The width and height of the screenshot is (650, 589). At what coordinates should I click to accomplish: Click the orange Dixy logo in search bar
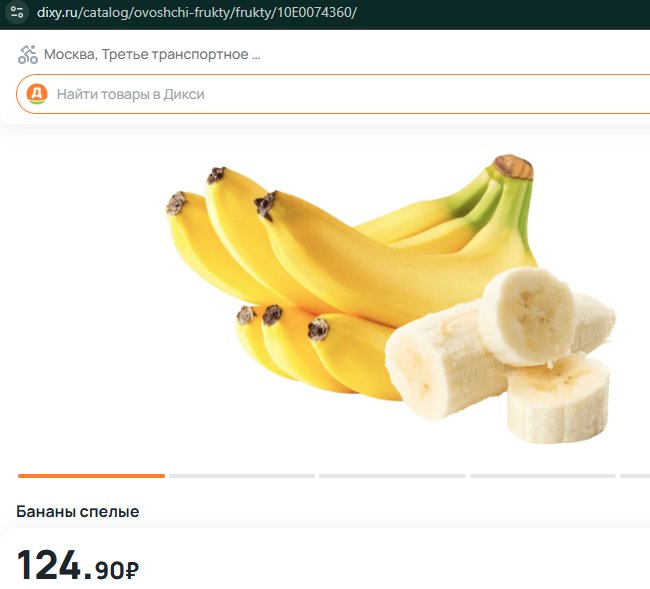pyautogui.click(x=37, y=94)
